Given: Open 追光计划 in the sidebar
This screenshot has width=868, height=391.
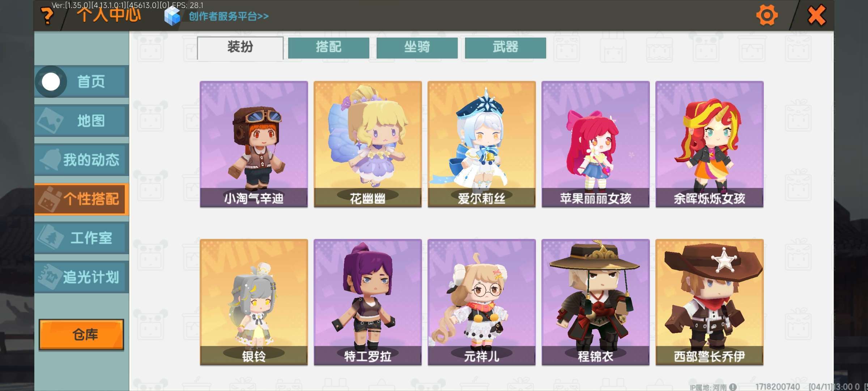Looking at the screenshot, I should pos(82,277).
